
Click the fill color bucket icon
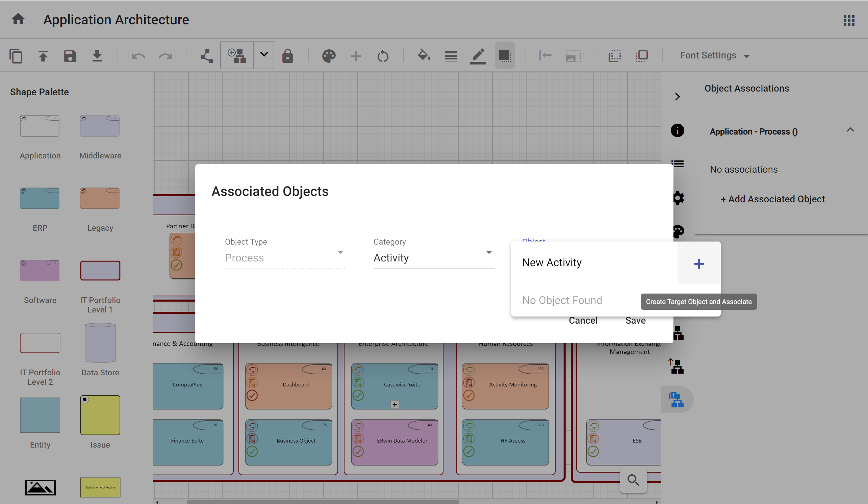424,55
